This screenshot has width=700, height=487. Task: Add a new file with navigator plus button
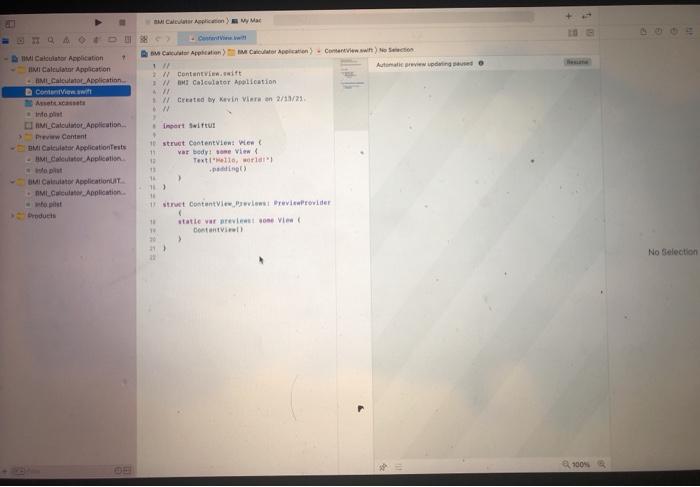4,471
